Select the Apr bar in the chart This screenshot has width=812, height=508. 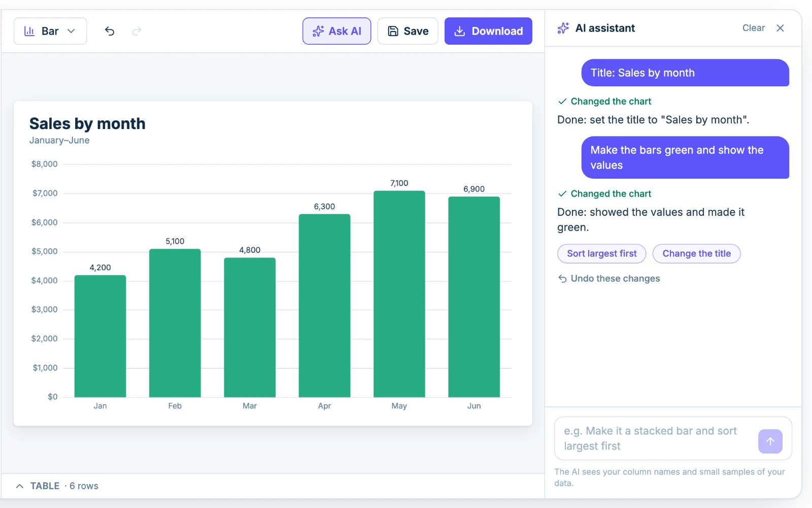(324, 305)
